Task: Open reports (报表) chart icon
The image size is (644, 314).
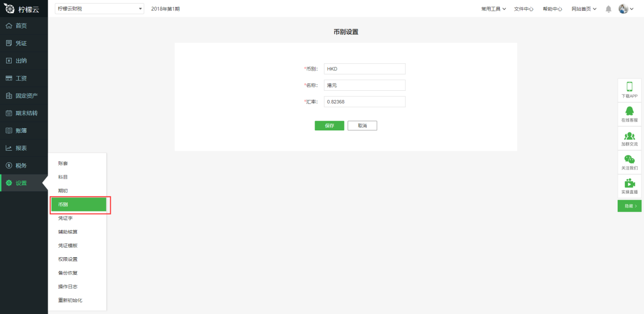Action: point(9,148)
